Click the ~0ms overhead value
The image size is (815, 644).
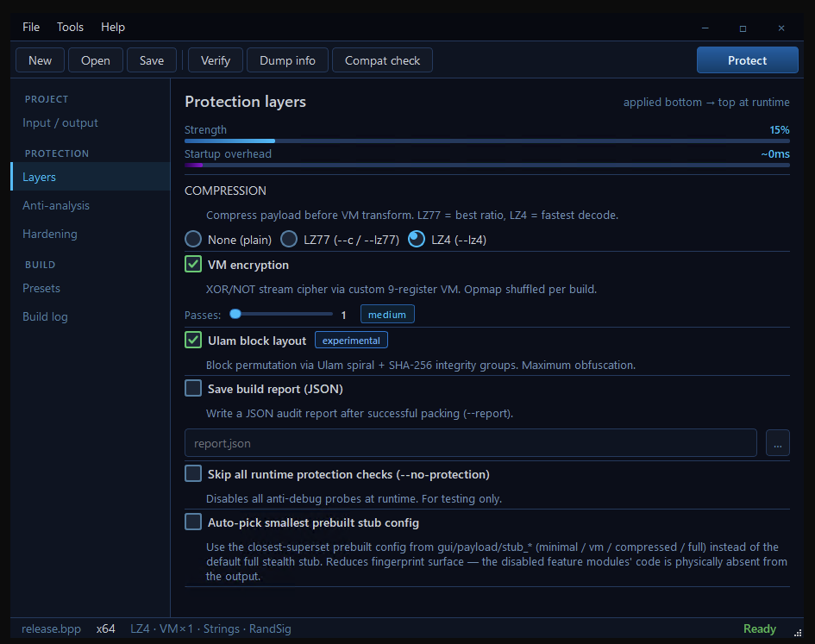point(775,153)
